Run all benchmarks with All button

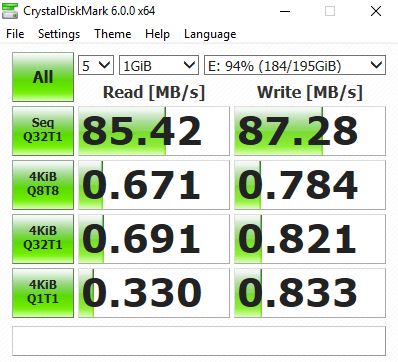(43, 77)
